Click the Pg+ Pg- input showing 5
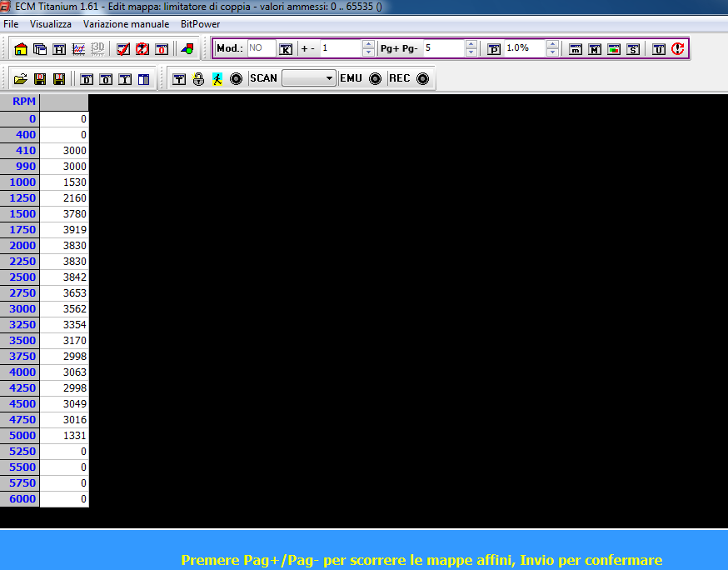This screenshot has width=728, height=570. point(443,48)
